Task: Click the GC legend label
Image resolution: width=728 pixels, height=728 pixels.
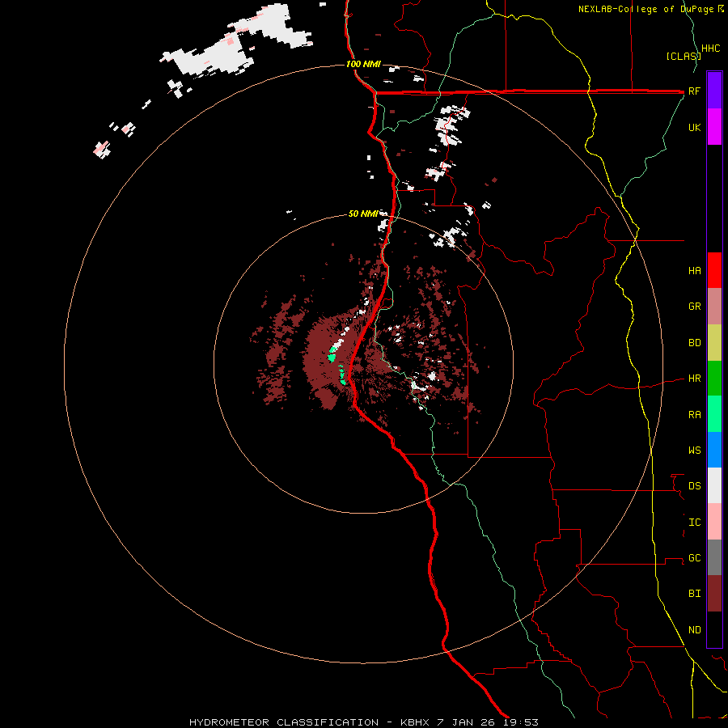Action: point(694,558)
